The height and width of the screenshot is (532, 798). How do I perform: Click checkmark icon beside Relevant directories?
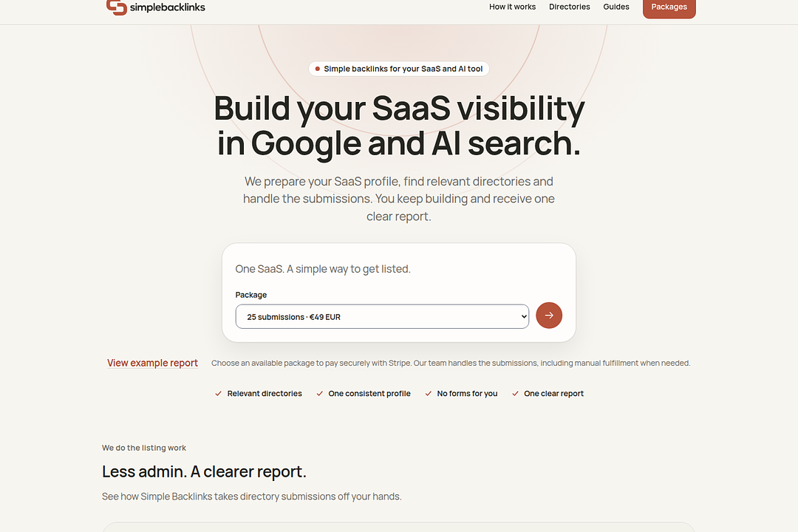(x=218, y=394)
